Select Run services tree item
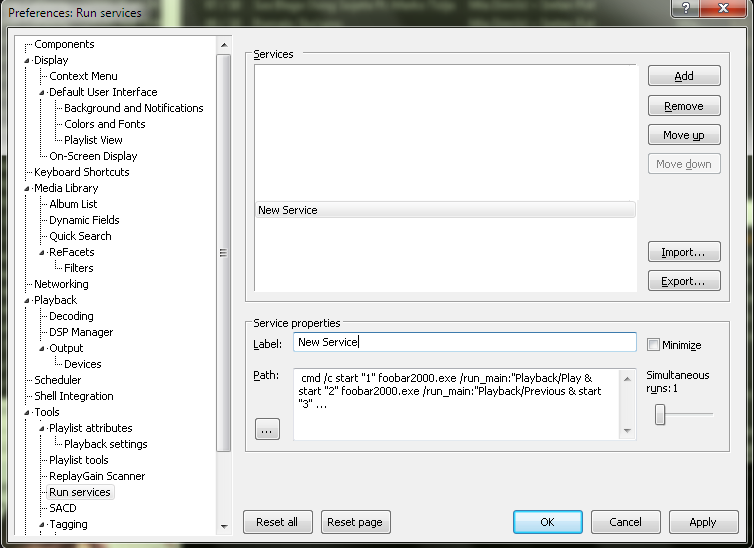 pyautogui.click(x=80, y=492)
